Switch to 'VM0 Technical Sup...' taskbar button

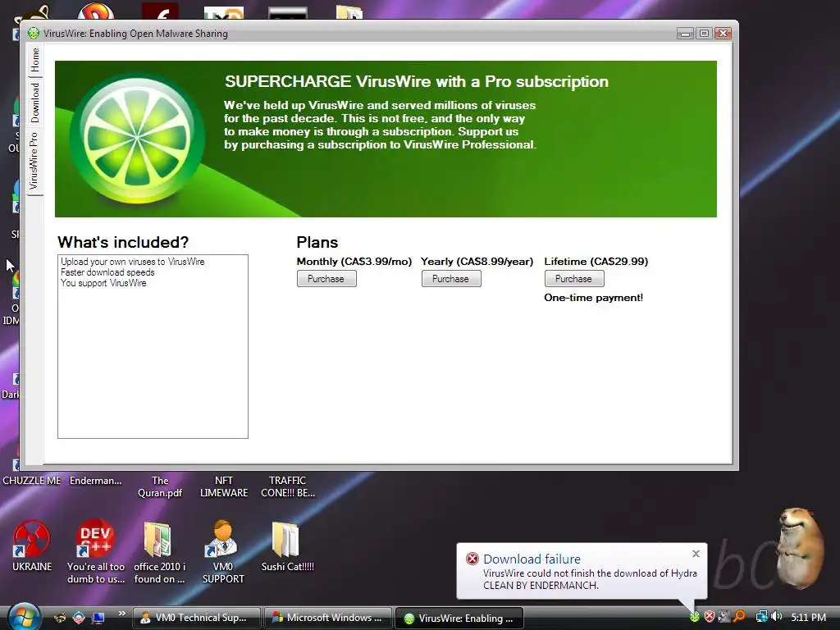(195, 618)
